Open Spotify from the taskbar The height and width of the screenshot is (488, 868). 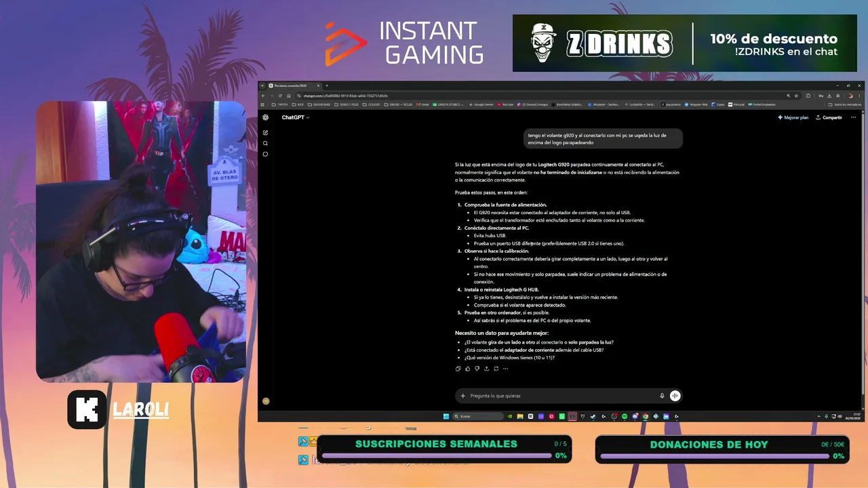[x=624, y=416]
